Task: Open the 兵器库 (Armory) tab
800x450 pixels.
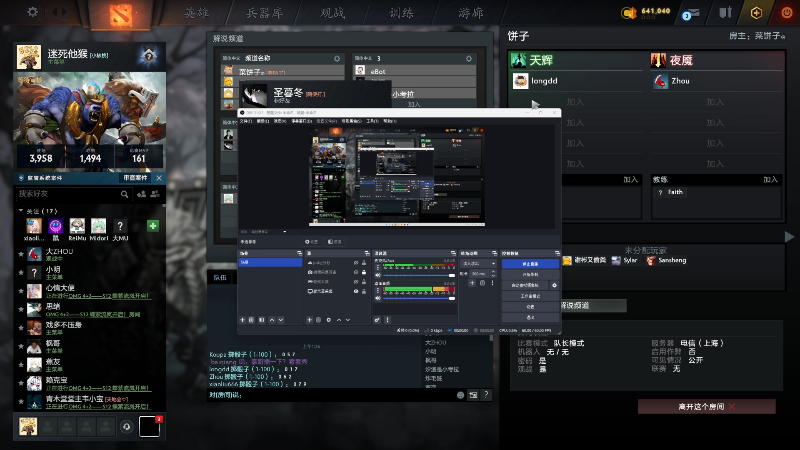Action: click(x=264, y=13)
